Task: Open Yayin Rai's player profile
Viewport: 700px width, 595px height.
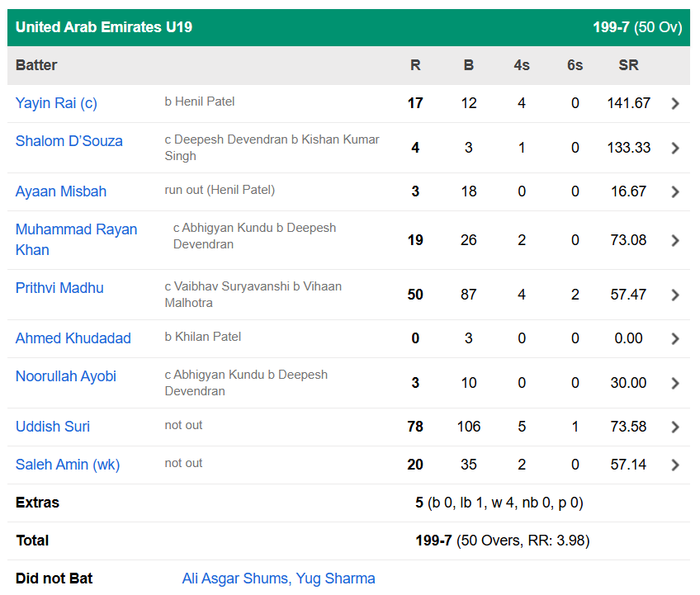Action: tap(55, 103)
